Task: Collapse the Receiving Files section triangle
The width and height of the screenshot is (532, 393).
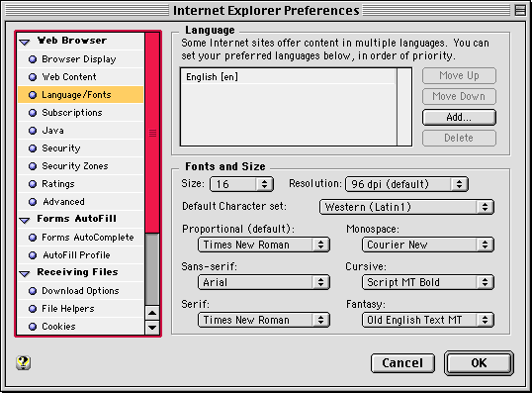Action: click(25, 273)
